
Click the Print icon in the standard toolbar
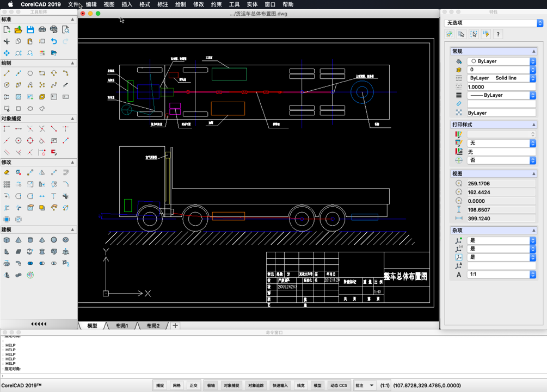42,29
